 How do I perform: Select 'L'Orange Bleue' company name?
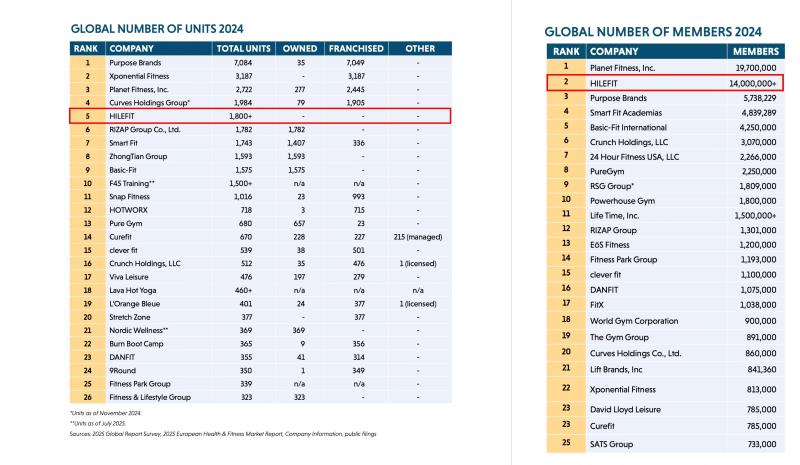point(135,304)
